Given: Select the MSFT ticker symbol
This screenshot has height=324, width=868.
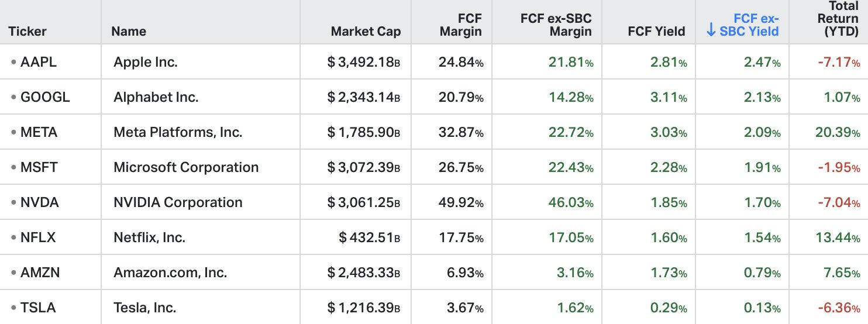Looking at the screenshot, I should [x=39, y=167].
